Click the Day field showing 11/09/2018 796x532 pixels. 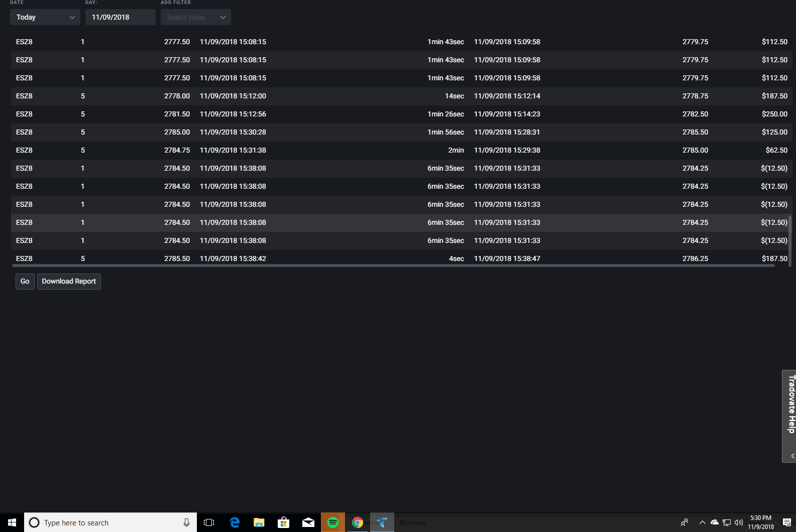pyautogui.click(x=121, y=17)
